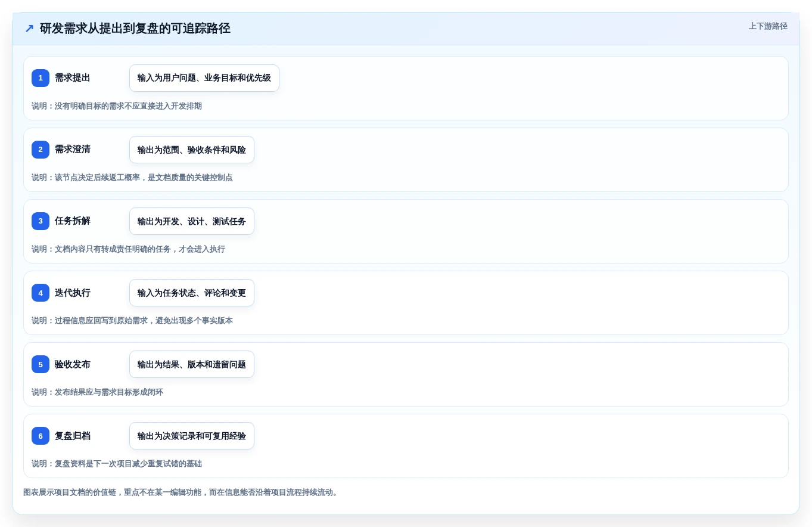This screenshot has width=812, height=527.
Task: Click the 上下游路径 label in header
Action: [768, 26]
